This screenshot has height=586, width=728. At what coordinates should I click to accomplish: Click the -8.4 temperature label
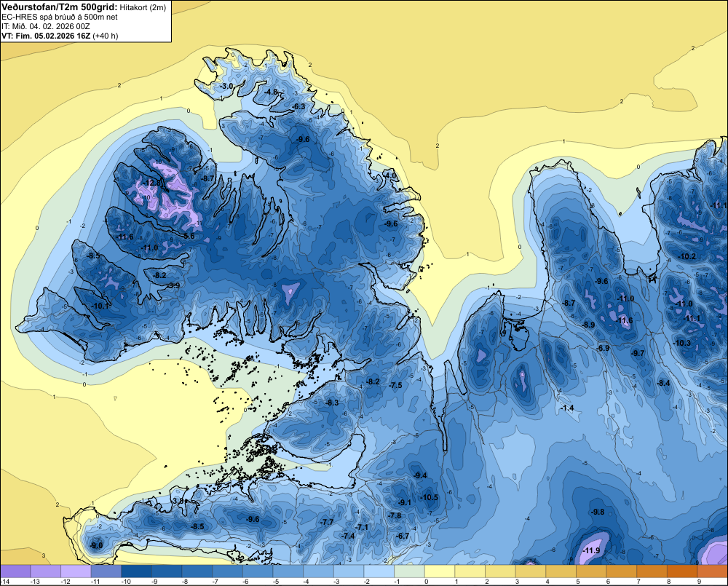(663, 383)
